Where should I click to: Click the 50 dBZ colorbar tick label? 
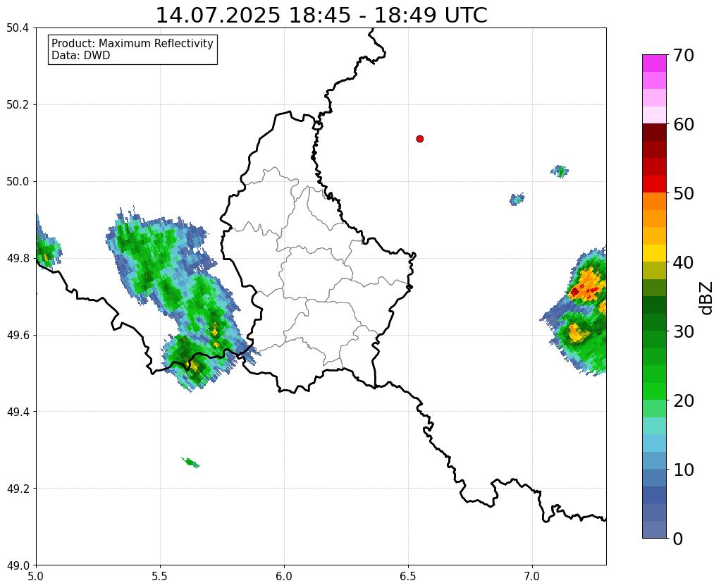pos(683,193)
